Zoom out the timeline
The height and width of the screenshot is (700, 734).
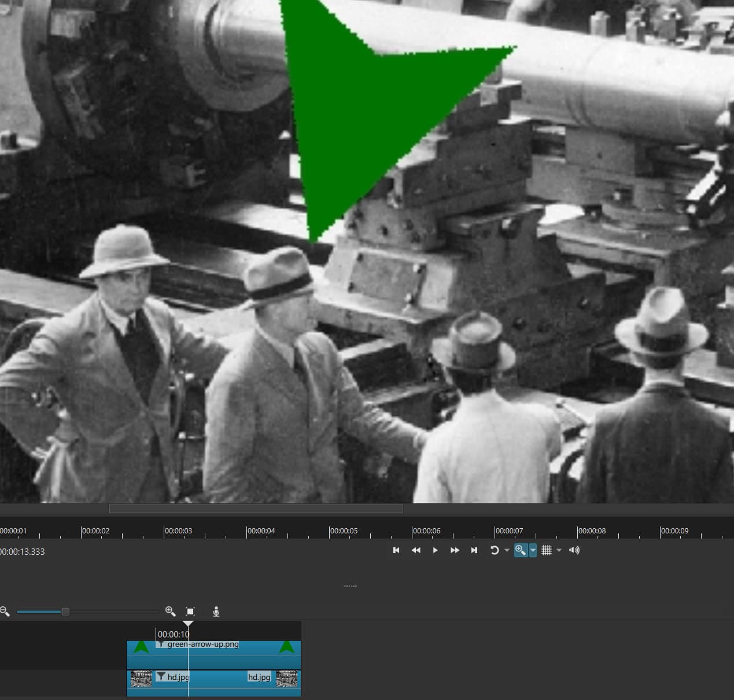tap(5, 611)
